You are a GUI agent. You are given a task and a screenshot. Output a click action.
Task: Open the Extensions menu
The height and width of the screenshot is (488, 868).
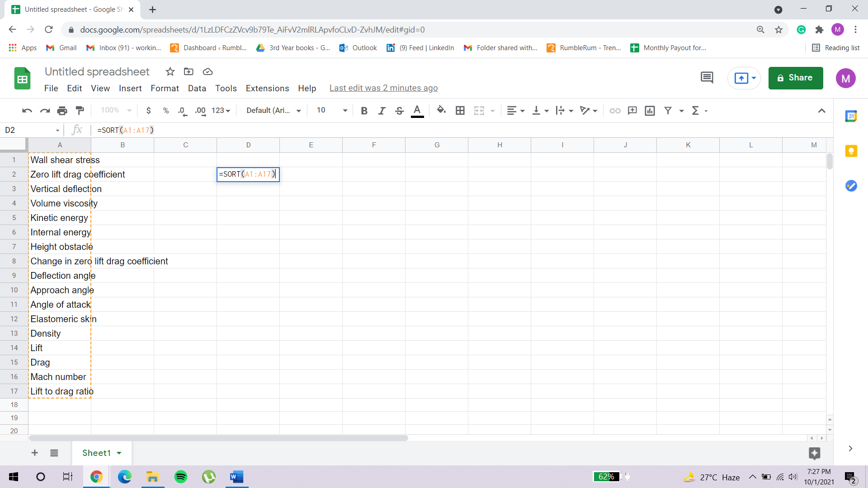click(267, 88)
